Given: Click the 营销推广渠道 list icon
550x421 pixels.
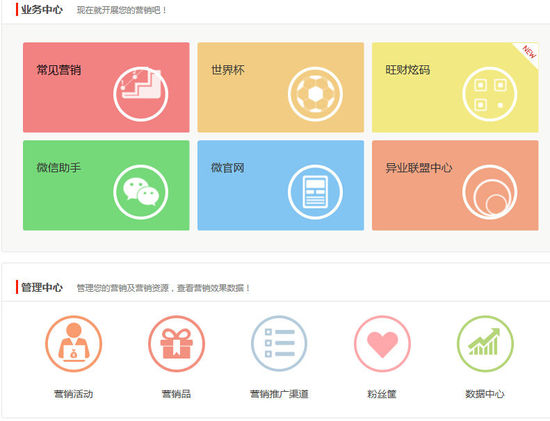Looking at the screenshot, I should (x=279, y=344).
